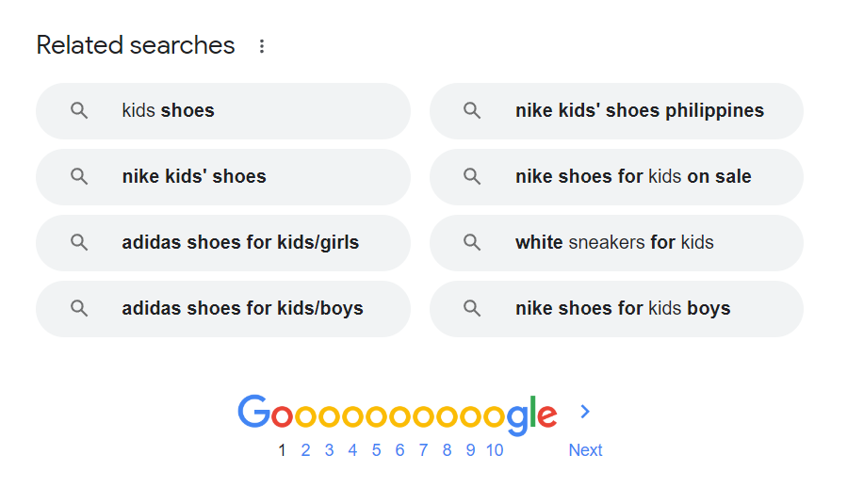847x504 pixels.
Task: Select "nike kids' shoes philippines" related search
Action: pos(639,111)
